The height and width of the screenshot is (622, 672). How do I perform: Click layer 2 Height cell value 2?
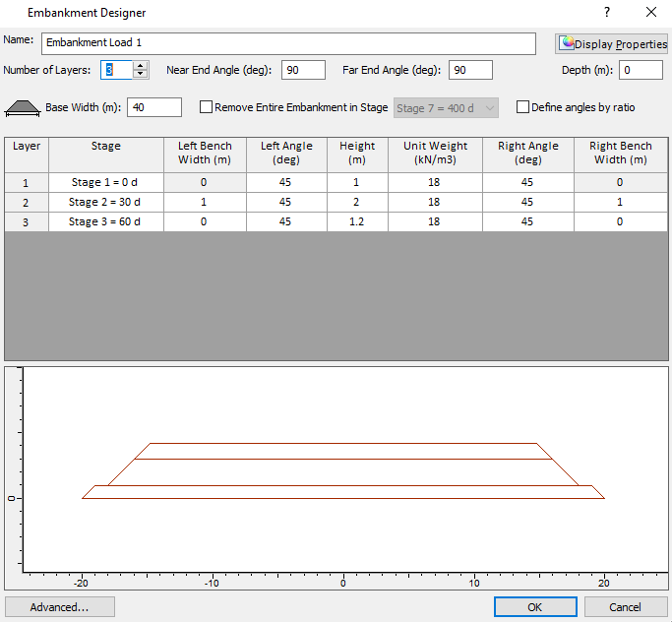coord(357,202)
